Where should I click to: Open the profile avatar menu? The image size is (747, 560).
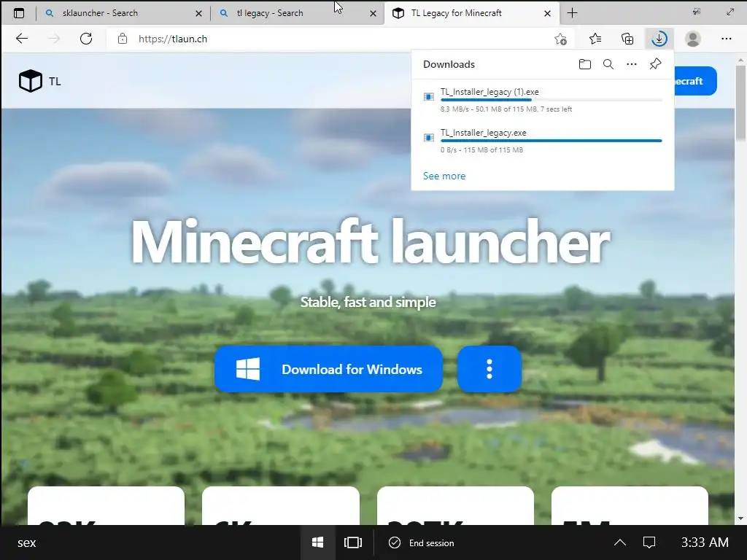693,39
